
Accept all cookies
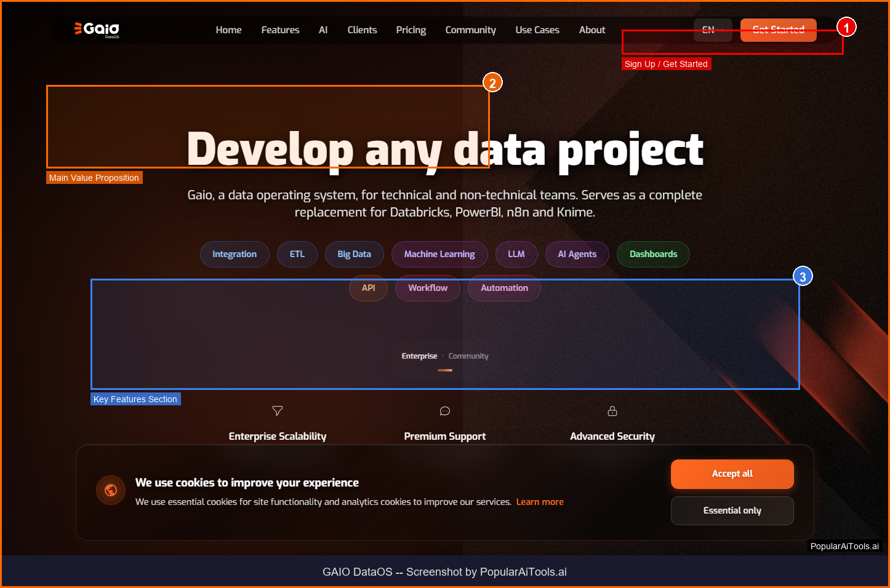point(732,474)
